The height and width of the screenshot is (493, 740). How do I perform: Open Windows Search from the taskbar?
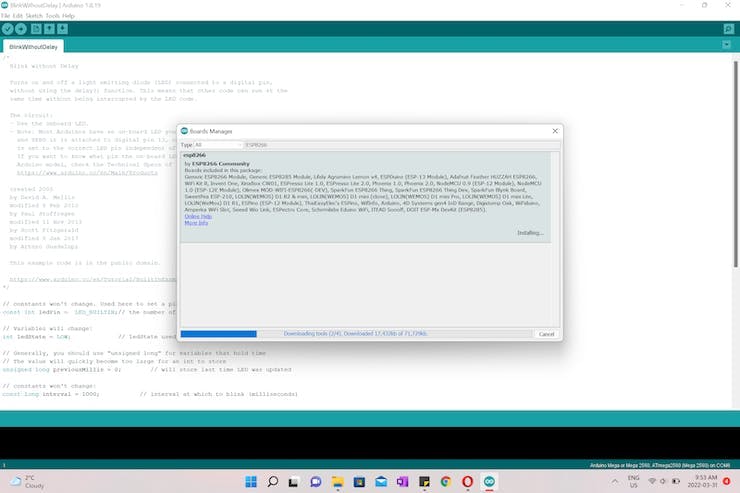(272, 482)
